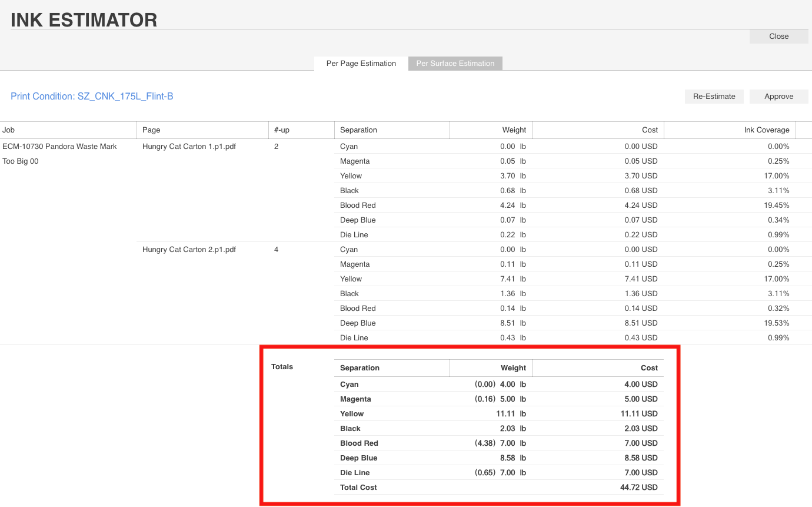This screenshot has height=507, width=812.
Task: Click the Total Cost row label
Action: coord(358,488)
